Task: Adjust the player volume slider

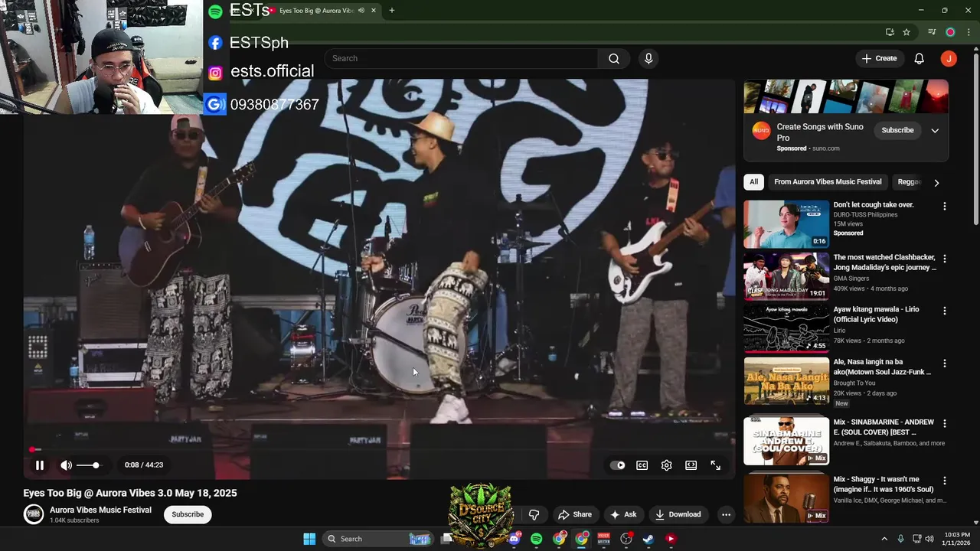Action: (x=88, y=465)
